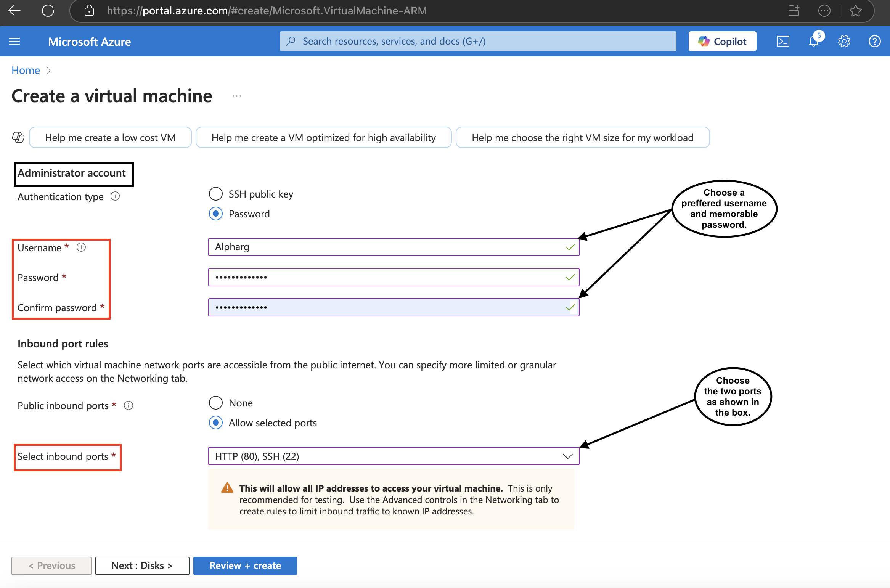Click the Confirm password label
Viewport: 890px width, 588px height.
point(57,307)
